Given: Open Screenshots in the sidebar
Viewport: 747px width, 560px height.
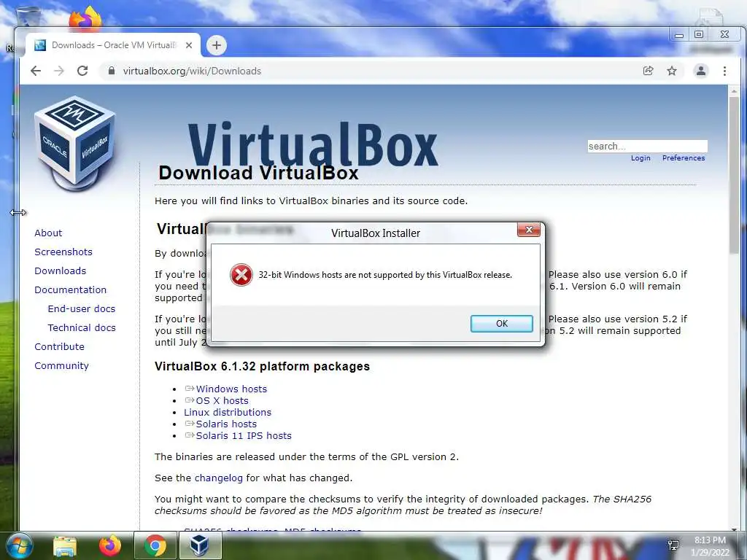Looking at the screenshot, I should point(63,252).
